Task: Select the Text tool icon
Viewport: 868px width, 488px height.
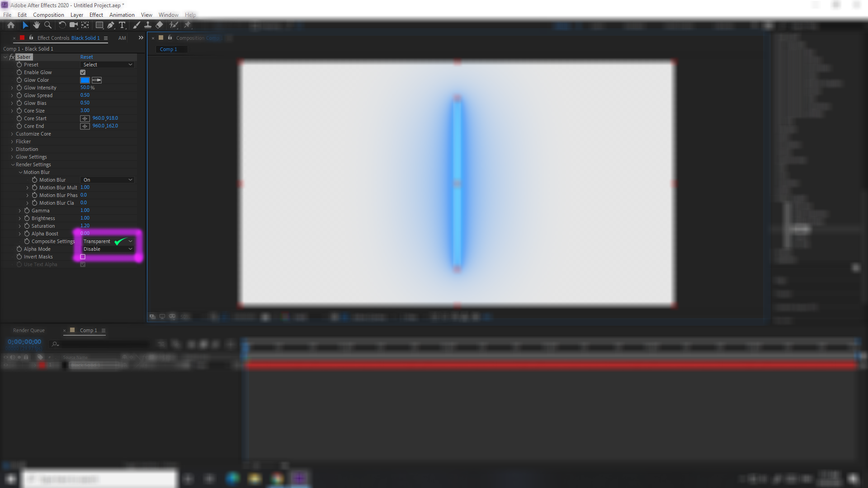Action: tap(123, 25)
